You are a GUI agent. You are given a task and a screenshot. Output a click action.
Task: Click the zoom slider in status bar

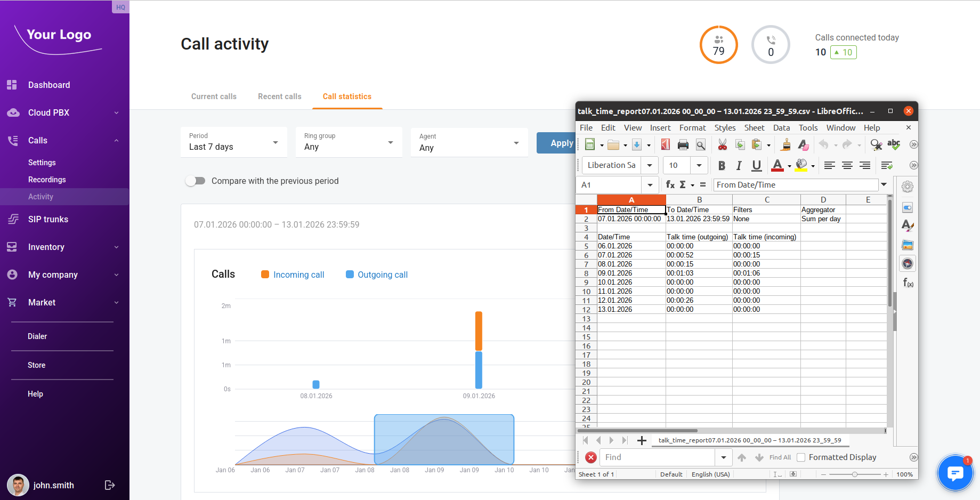coord(854,474)
